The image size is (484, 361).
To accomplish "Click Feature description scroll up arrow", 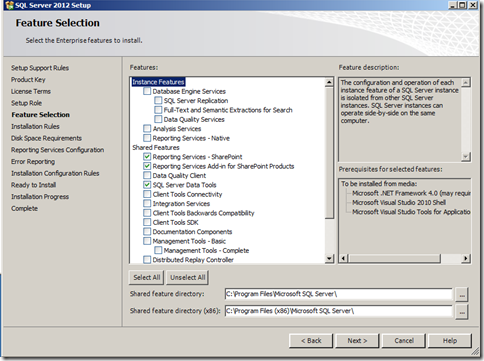I will click(x=466, y=82).
